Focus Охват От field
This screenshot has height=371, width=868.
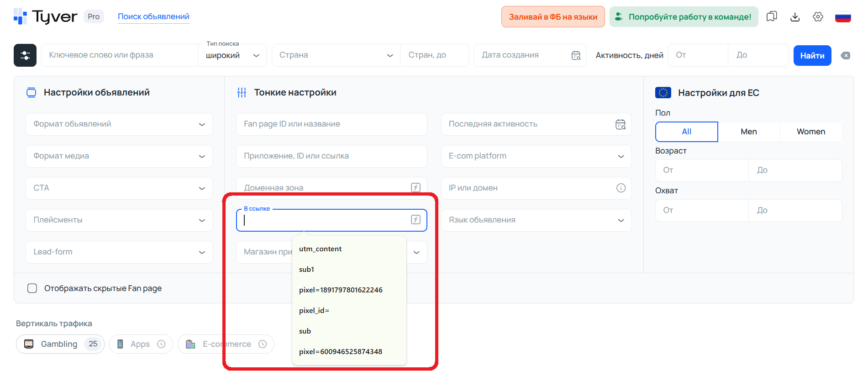(702, 211)
